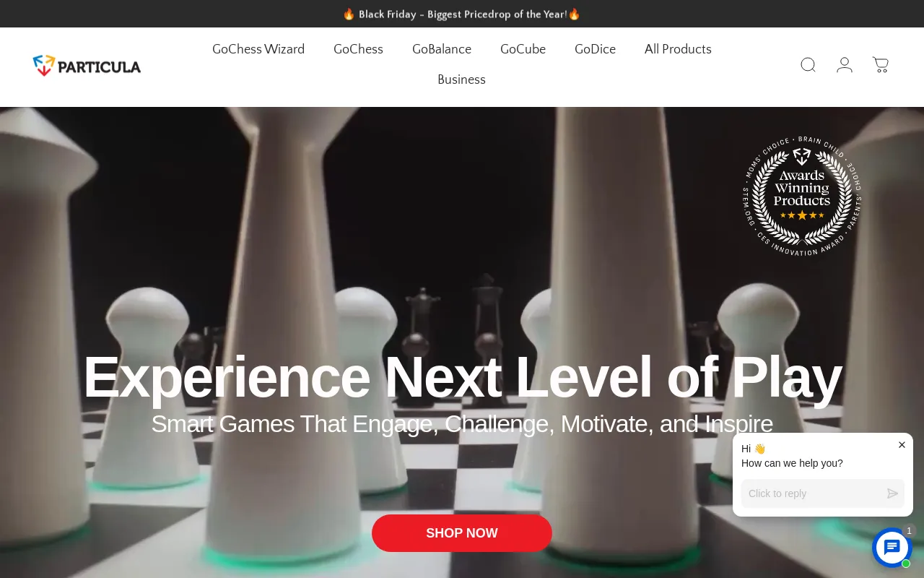Image resolution: width=924 pixels, height=578 pixels.
Task: Click the Experience Next Level of Play headline
Action: click(462, 376)
